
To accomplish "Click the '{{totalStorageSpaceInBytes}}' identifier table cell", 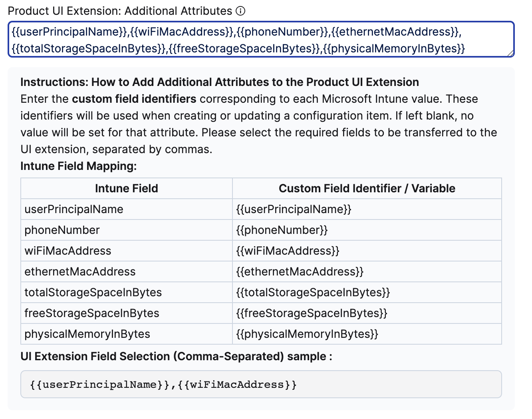I will click(x=367, y=292).
